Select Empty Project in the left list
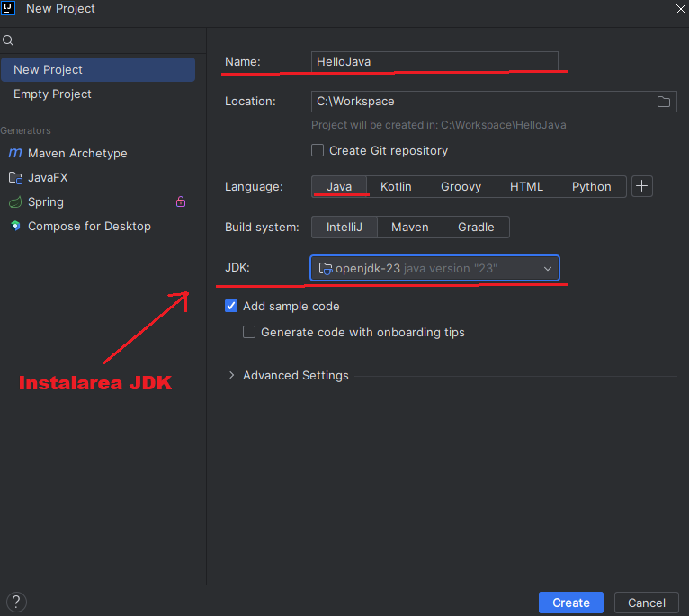Viewport: 689px width, 616px height. (98, 94)
